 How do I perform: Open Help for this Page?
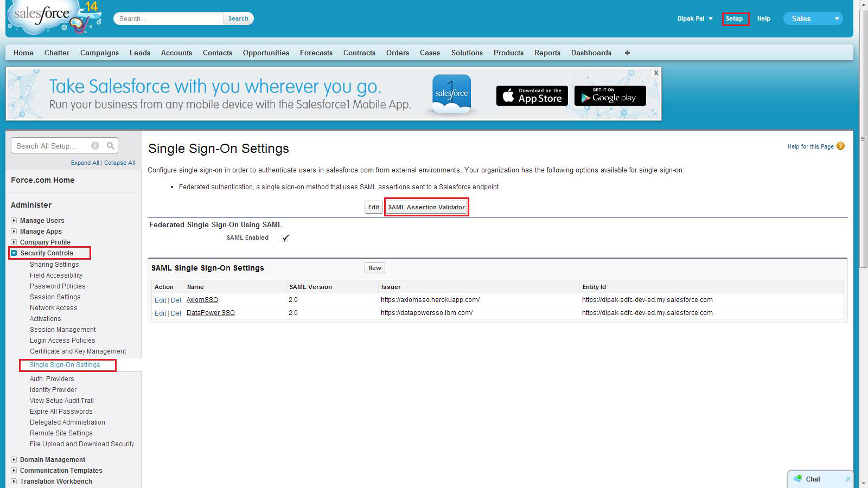point(810,146)
